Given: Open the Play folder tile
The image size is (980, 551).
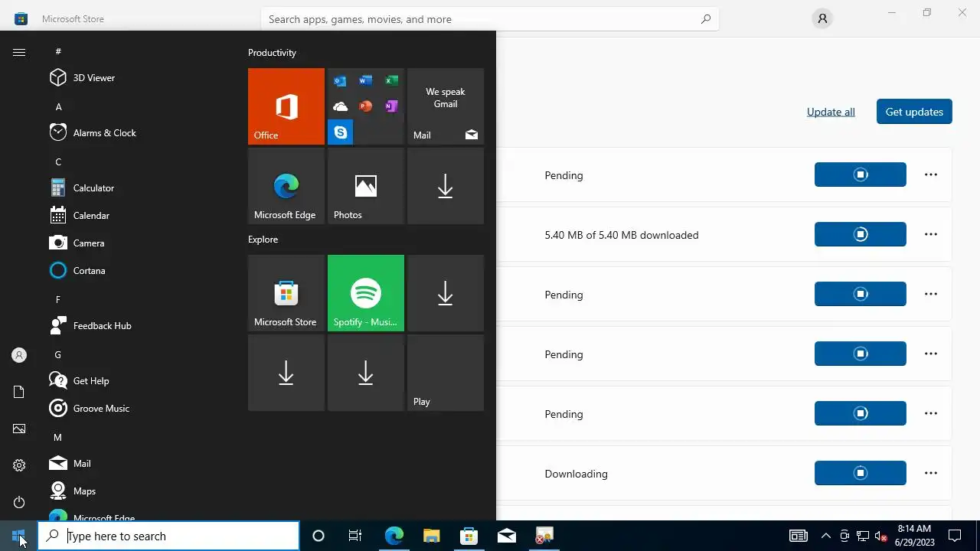Looking at the screenshot, I should click(x=446, y=373).
